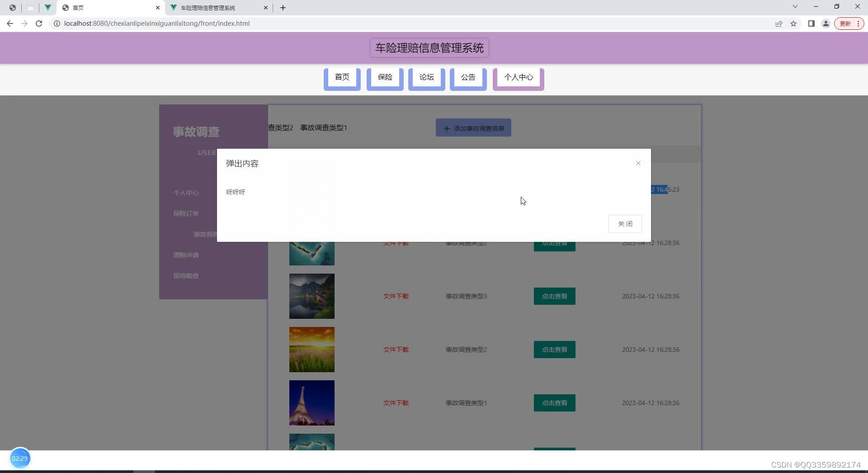Click the 关闭 button in the dialog
868x473 pixels.
625,224
